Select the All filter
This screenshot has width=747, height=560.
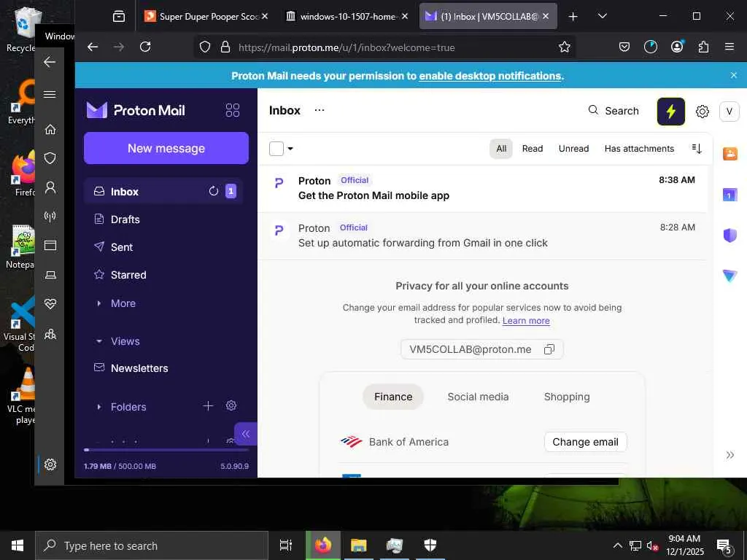pyautogui.click(x=501, y=149)
